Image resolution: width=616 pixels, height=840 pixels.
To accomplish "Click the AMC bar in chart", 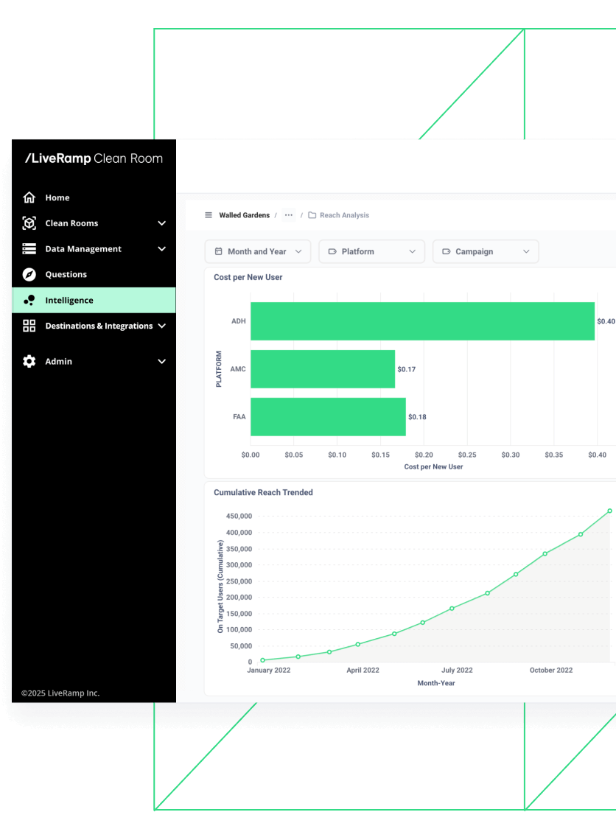I will (x=323, y=369).
